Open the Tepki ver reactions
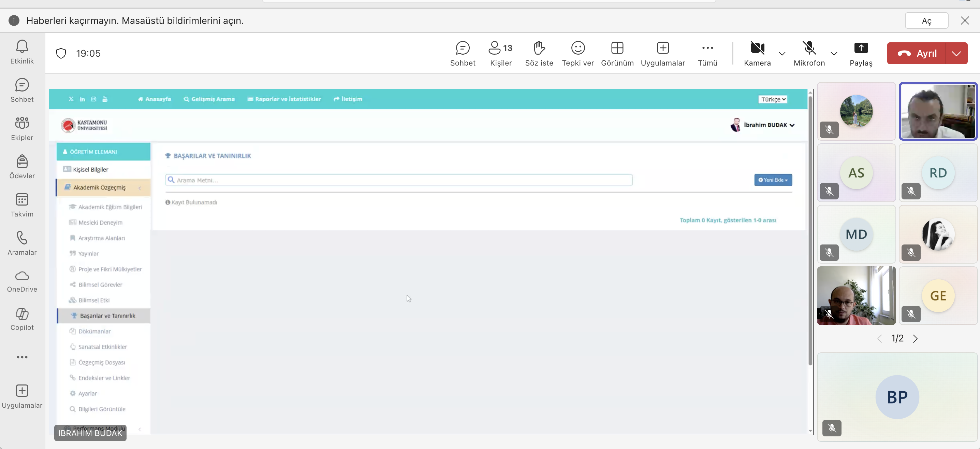 click(578, 54)
